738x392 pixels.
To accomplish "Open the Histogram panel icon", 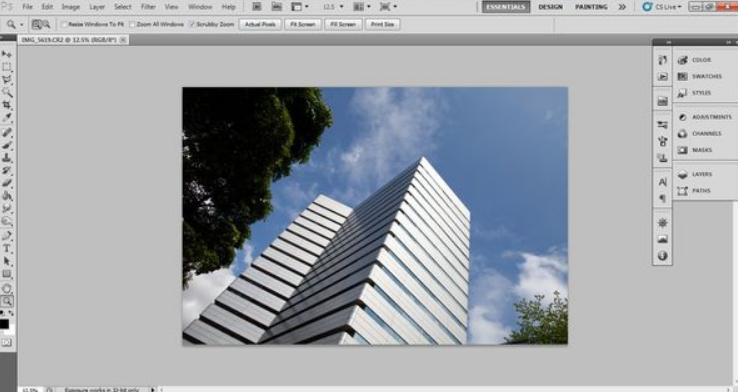I will [662, 239].
